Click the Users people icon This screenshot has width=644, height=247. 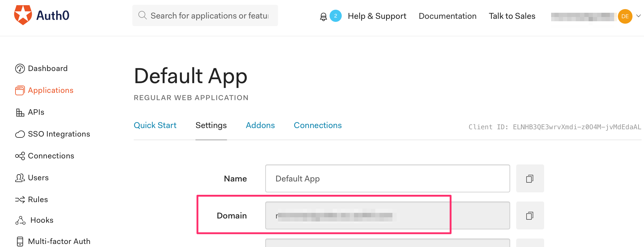20,178
